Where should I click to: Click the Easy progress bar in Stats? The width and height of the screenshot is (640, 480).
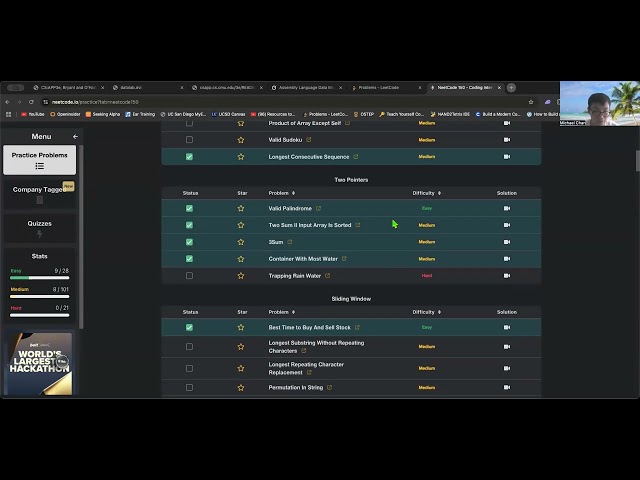pyautogui.click(x=40, y=278)
